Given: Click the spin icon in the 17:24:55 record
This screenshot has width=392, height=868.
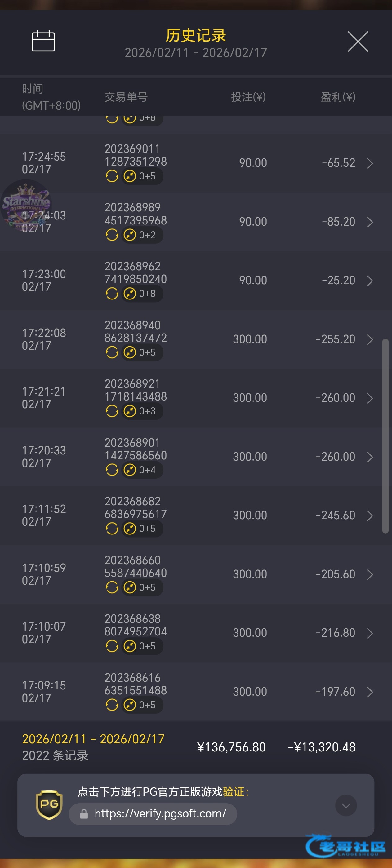Looking at the screenshot, I should (112, 176).
